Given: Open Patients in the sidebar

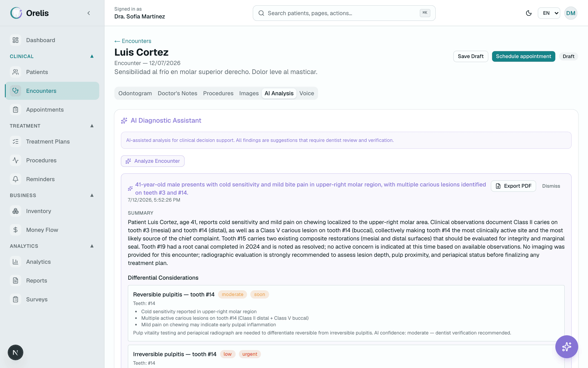Looking at the screenshot, I should [52, 72].
